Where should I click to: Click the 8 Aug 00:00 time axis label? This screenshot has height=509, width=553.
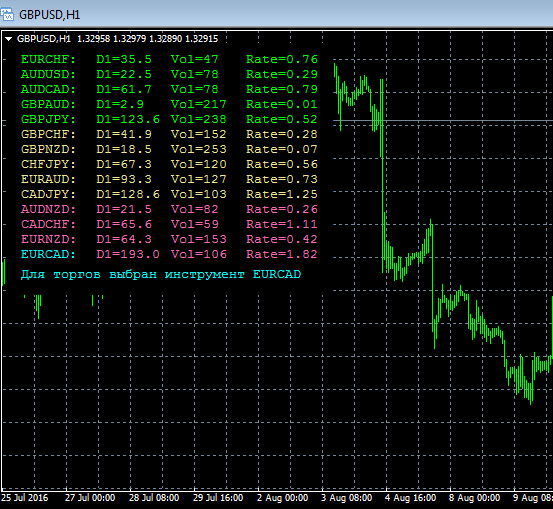[x=474, y=498]
